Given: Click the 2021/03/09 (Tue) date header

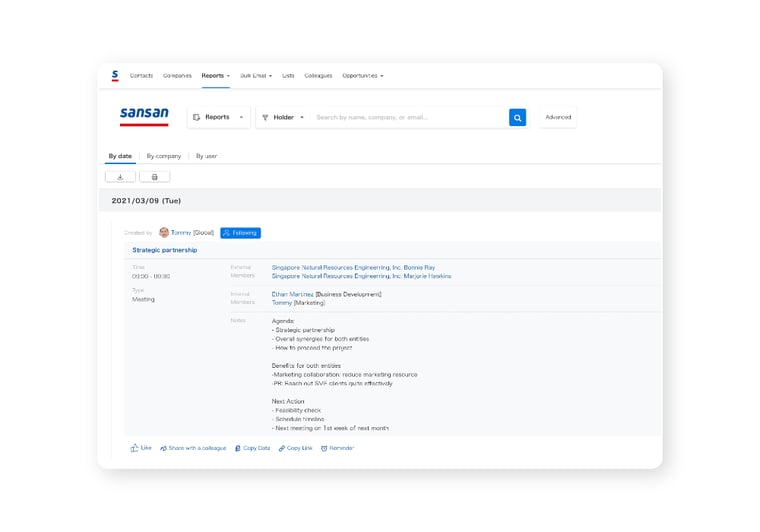Looking at the screenshot, I should click(146, 201).
